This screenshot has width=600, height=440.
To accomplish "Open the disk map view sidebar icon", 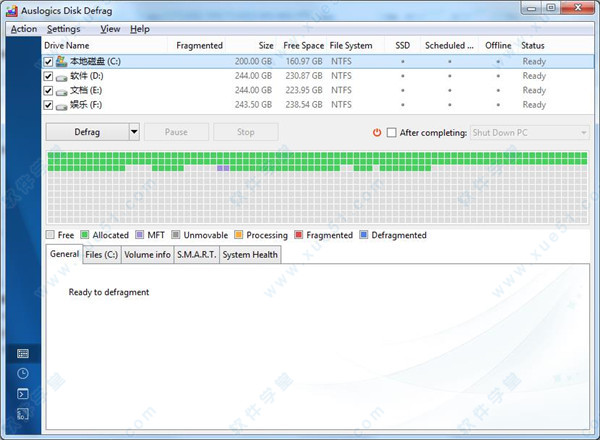I will pos(23,354).
